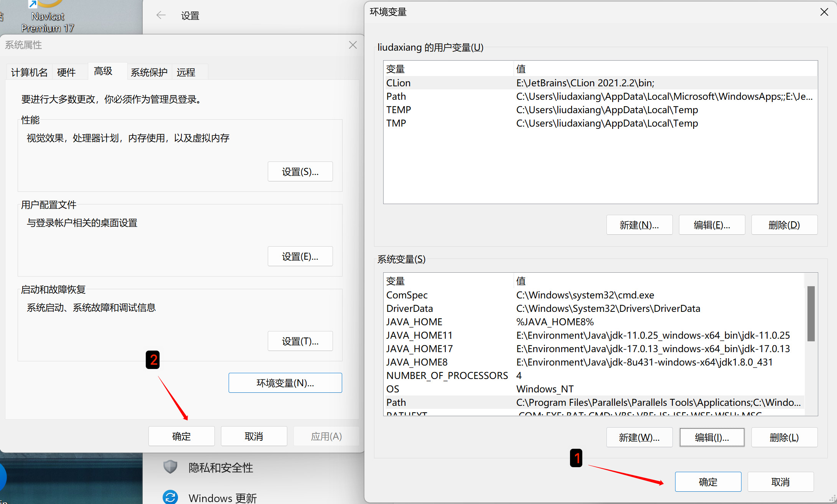The width and height of the screenshot is (837, 504).
Task: Click 环境变量(N) button
Action: 285,383
